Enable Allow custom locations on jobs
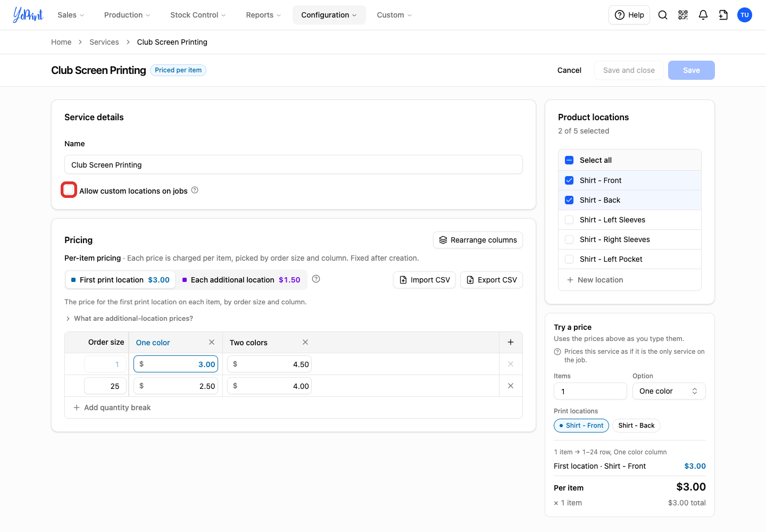 pos(69,189)
